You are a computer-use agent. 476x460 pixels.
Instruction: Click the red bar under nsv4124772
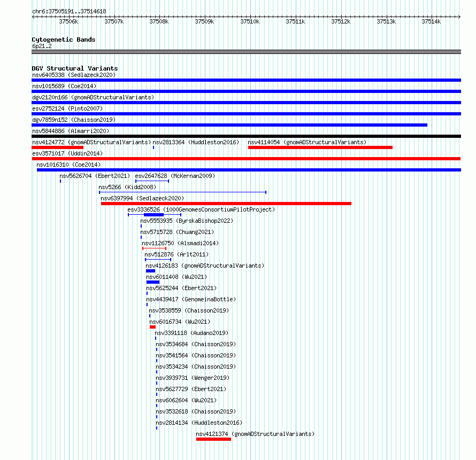[x=57, y=147]
